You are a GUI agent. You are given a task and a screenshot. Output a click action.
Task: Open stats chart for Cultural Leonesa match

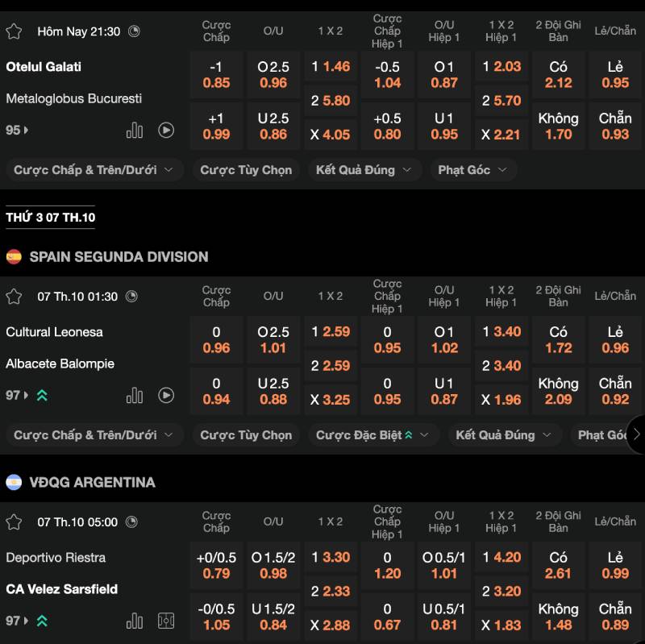click(135, 395)
